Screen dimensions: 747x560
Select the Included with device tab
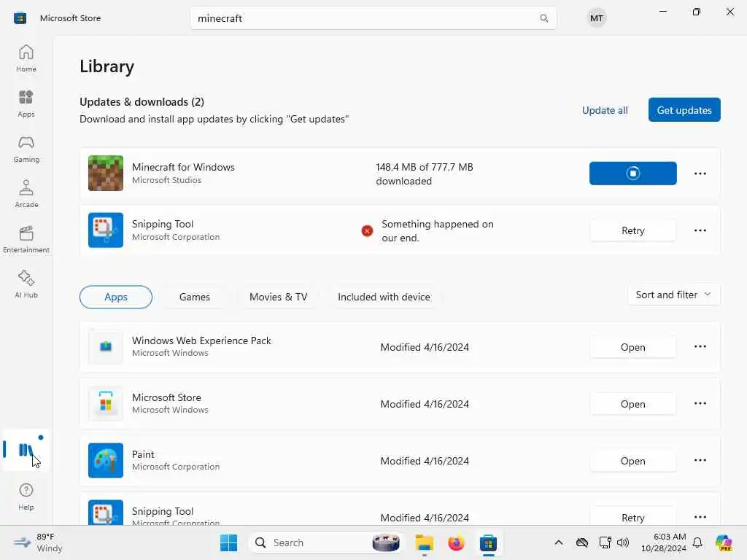(384, 297)
